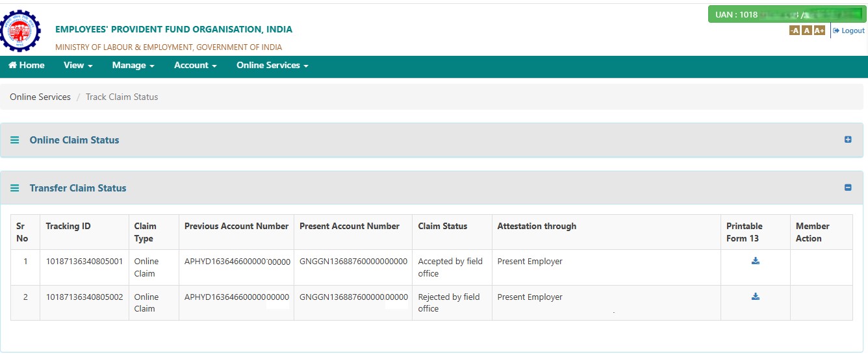Decrease font size with -A button

click(x=794, y=31)
